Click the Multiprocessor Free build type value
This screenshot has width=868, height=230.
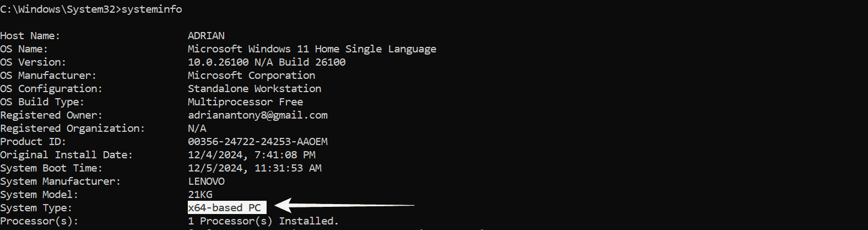click(245, 101)
